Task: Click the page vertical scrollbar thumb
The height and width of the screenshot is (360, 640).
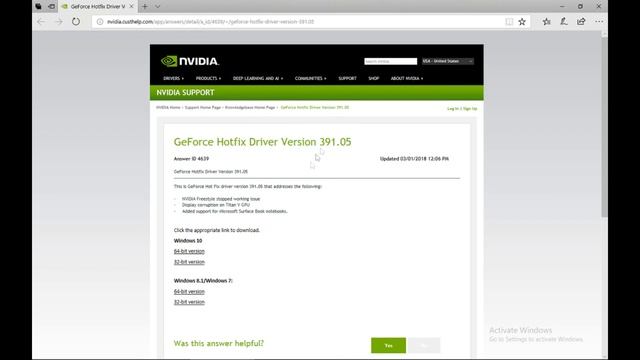Action: 604,128
